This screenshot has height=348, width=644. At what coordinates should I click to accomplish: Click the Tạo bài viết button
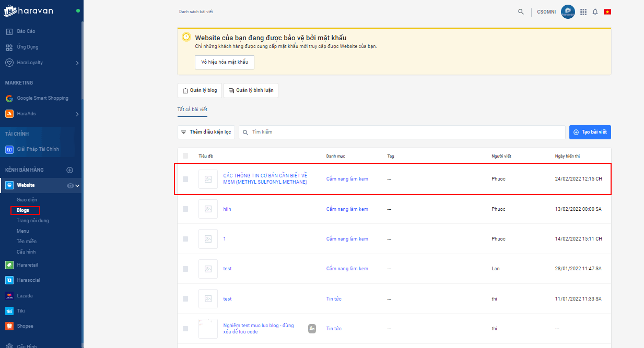pyautogui.click(x=590, y=132)
